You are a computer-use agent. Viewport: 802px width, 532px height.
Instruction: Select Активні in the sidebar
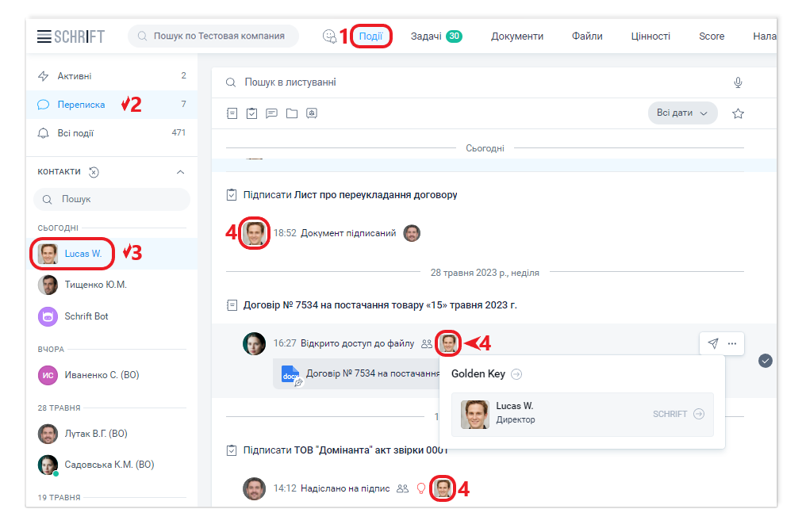(x=112, y=76)
